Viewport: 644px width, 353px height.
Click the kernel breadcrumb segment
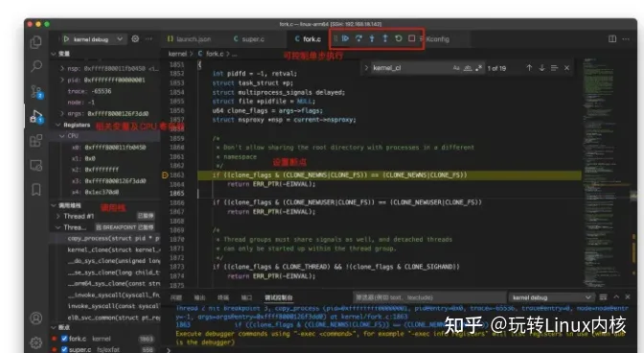click(x=177, y=54)
